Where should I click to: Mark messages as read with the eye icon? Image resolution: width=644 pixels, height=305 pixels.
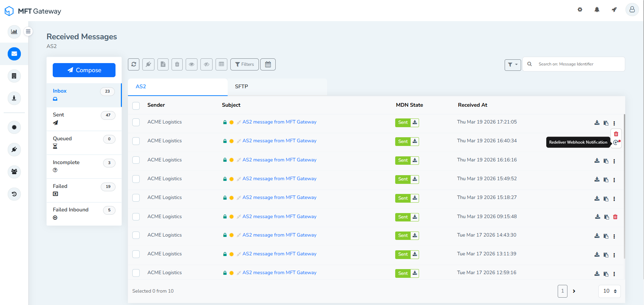click(x=191, y=64)
